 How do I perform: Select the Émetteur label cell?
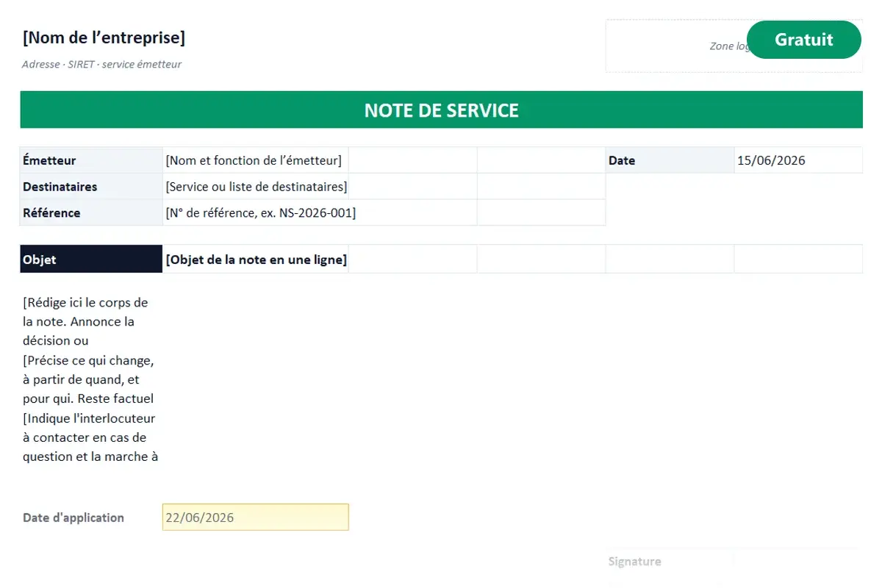click(91, 160)
